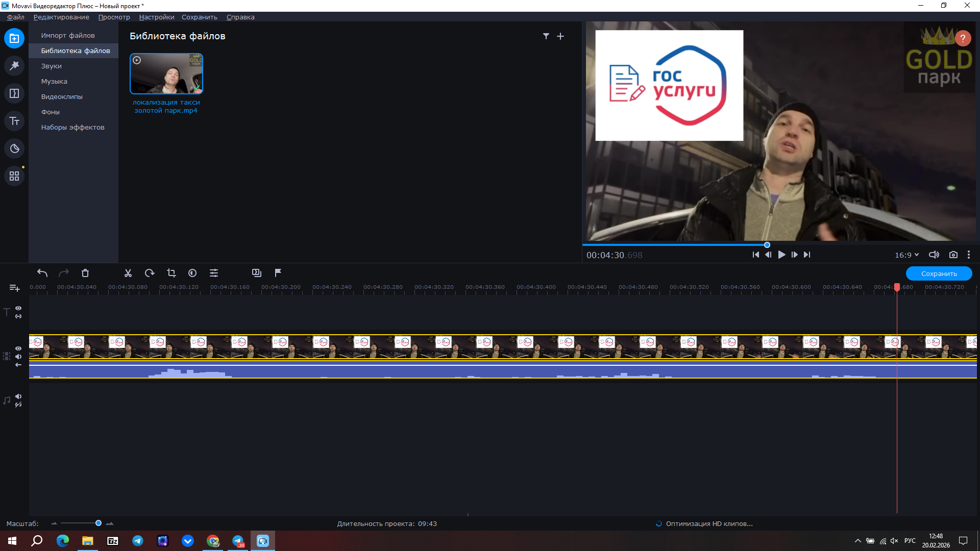Open the Titles tab in sidebar
Viewport: 980px width, 551px height.
pyautogui.click(x=14, y=121)
